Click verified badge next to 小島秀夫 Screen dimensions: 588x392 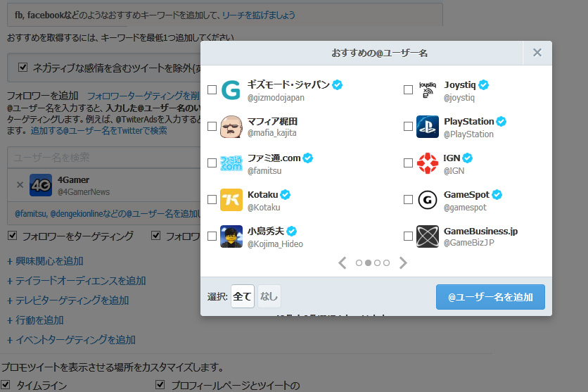click(292, 231)
